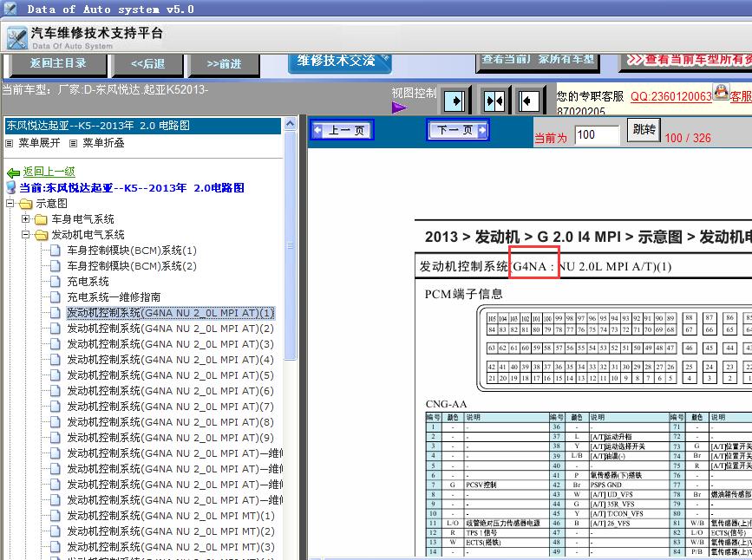This screenshot has height=560, width=752.
Task: Click the 示意图 folder icon
Action: pos(26,205)
